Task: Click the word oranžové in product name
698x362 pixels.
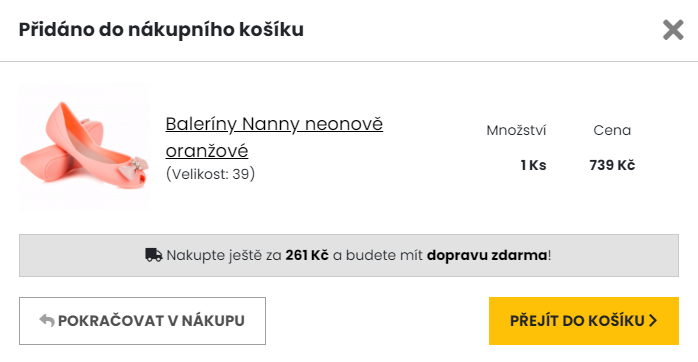Action: pos(207,151)
